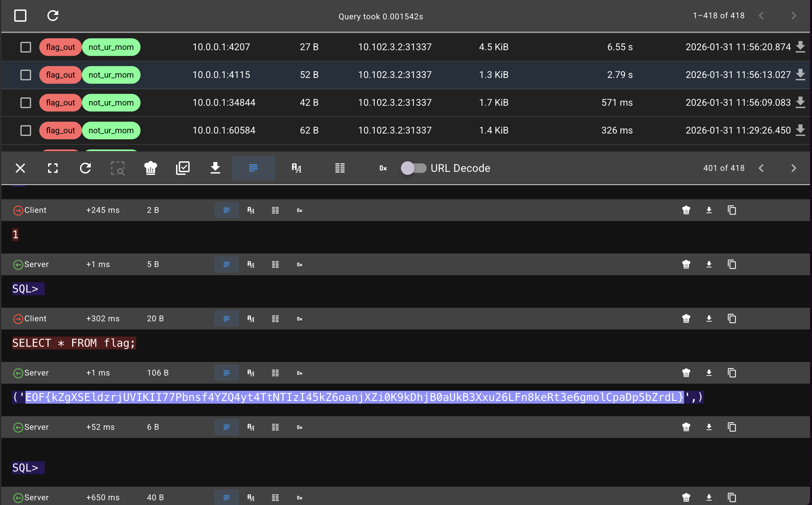Select the text view tab in the flow toolbar

[x=253, y=168]
